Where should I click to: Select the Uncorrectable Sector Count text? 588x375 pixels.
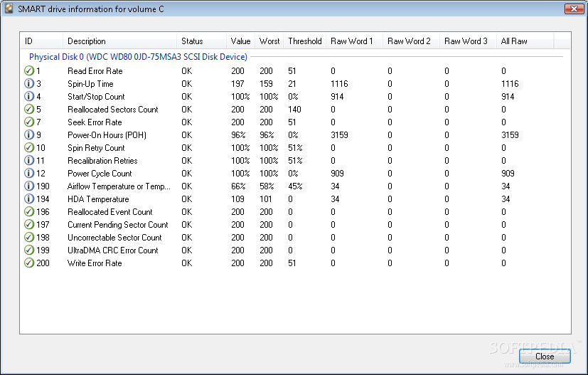coord(114,237)
